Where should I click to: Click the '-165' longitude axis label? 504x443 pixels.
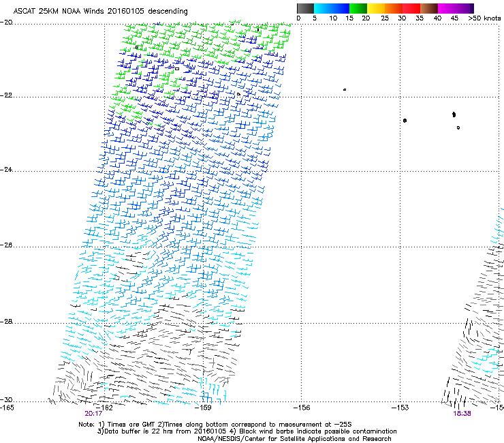click(7, 408)
